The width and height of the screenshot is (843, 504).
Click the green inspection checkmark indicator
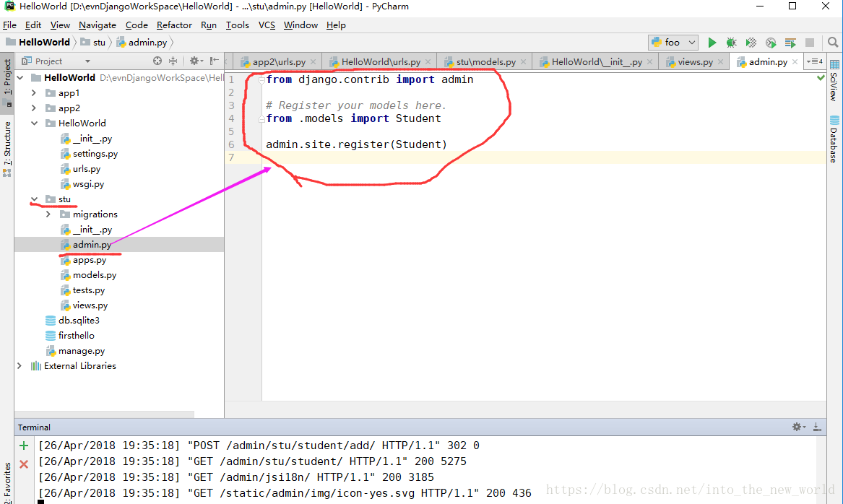click(821, 77)
